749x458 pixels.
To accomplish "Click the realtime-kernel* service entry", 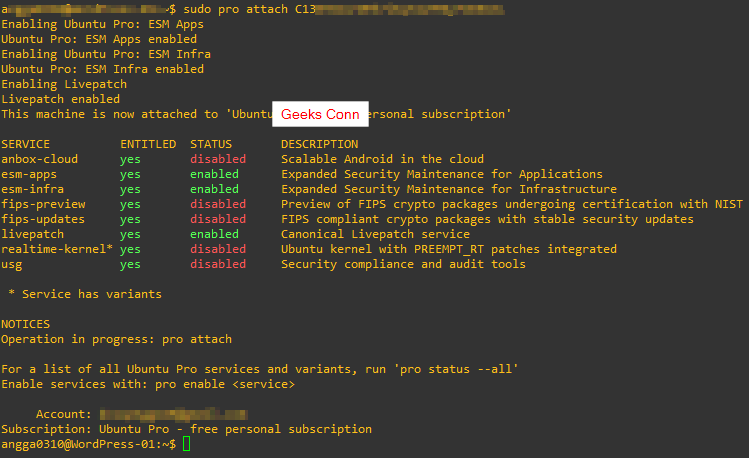I will 57,249.
